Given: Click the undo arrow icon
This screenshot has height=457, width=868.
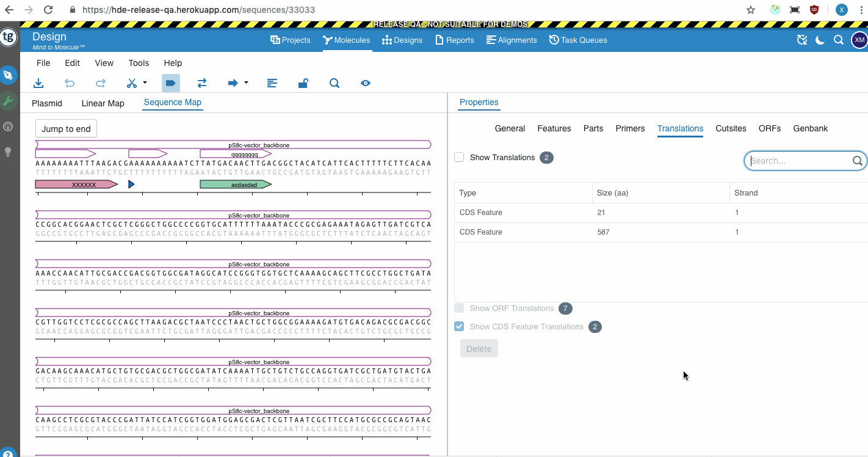Looking at the screenshot, I should point(70,83).
